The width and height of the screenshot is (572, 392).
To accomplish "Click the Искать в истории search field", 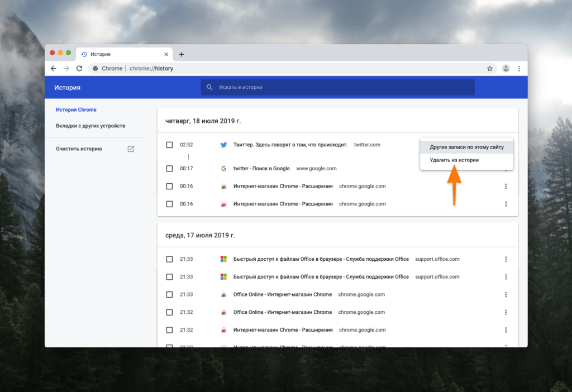I will point(337,87).
